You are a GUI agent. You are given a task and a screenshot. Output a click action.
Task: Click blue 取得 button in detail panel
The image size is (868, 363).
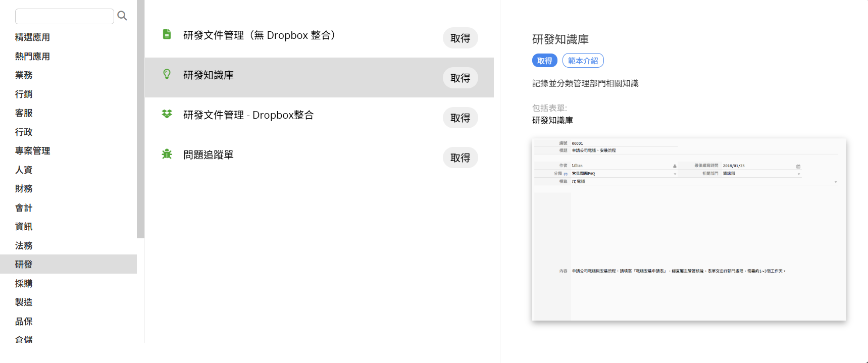tap(544, 61)
